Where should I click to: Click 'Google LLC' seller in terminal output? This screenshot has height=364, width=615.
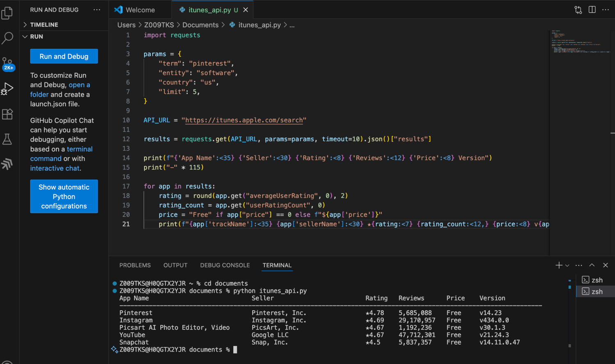[x=270, y=335]
